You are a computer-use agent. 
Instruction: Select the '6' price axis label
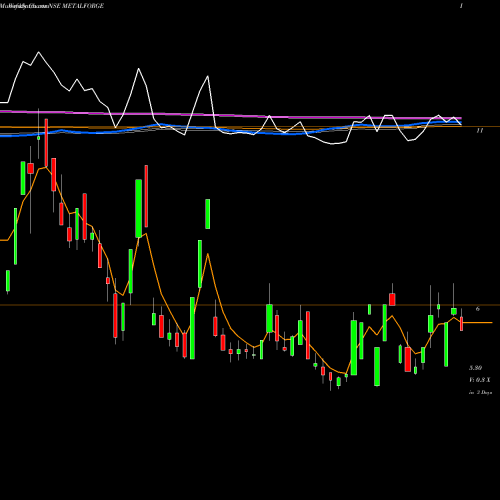(x=478, y=309)
